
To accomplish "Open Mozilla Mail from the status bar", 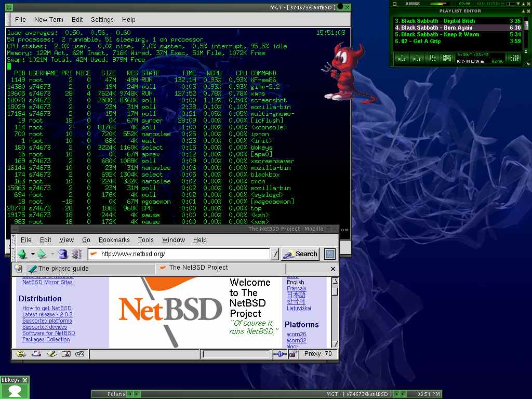I will click(36, 354).
